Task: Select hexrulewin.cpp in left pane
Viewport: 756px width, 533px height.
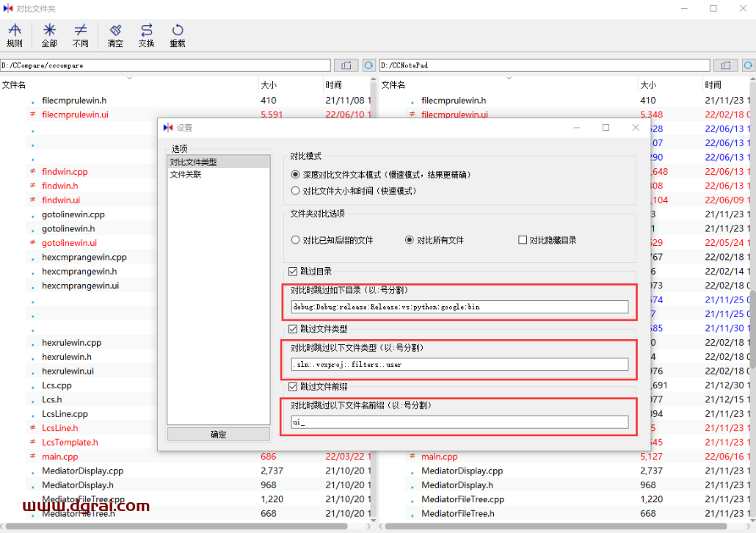Action: 72,342
